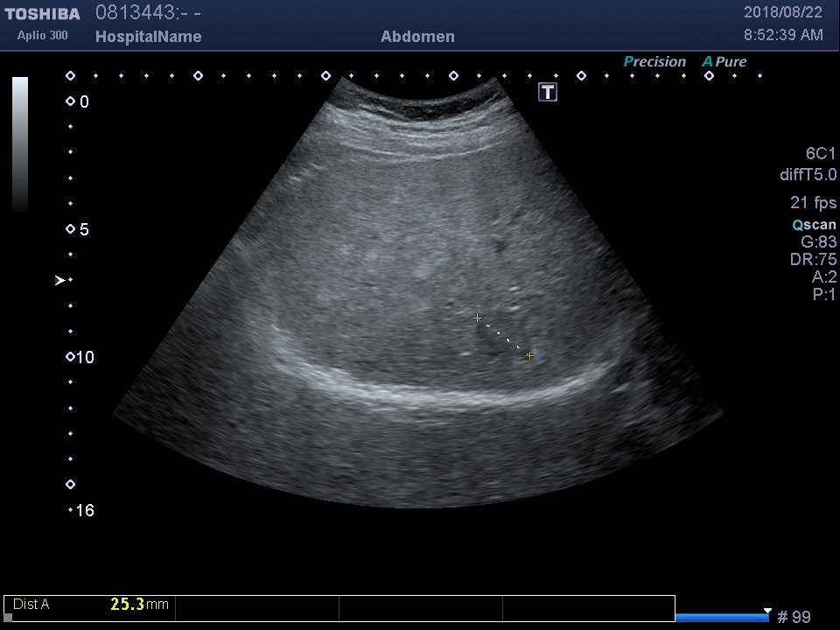The width and height of the screenshot is (840, 630).
Task: Click the HospitalName header text
Action: pos(148,37)
